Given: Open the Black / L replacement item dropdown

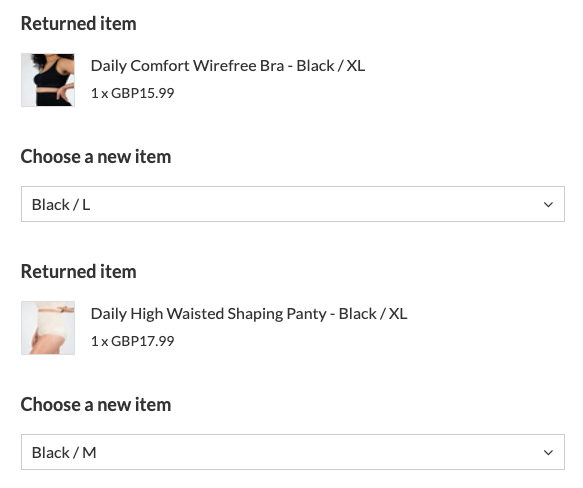Looking at the screenshot, I should click(293, 204).
